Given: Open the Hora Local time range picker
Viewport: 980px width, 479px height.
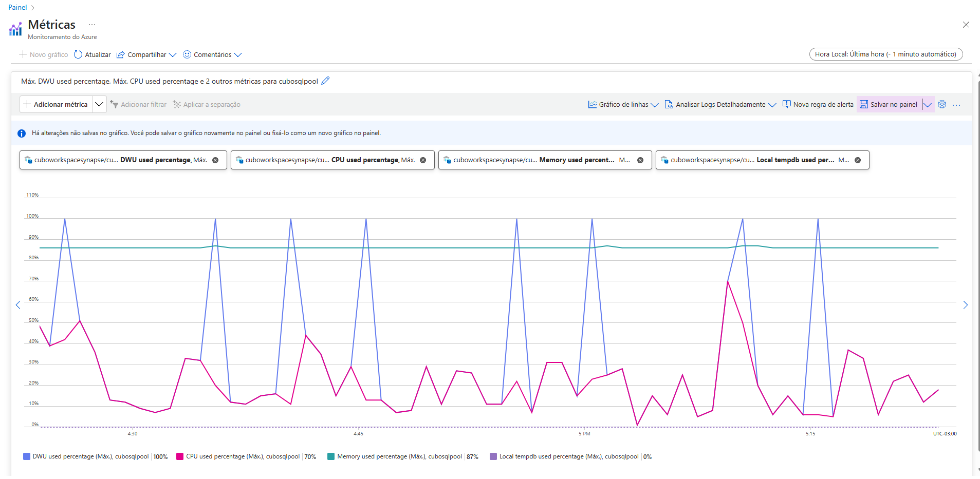Looking at the screenshot, I should 885,54.
